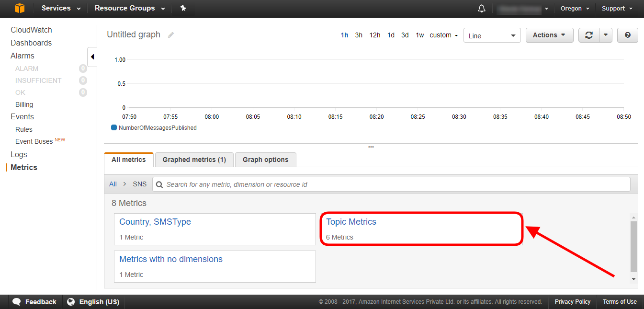This screenshot has height=309, width=644.
Task: Set time range to 1h
Action: (344, 35)
